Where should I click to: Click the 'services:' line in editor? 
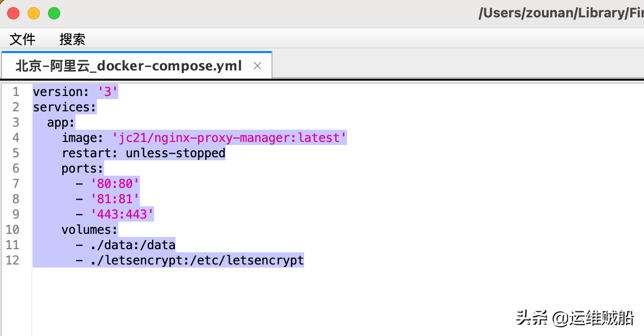[64, 107]
